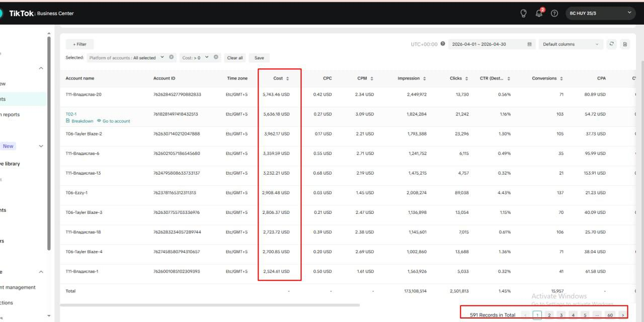
Task: Click the horizontal table scrollbar
Action: point(210,305)
